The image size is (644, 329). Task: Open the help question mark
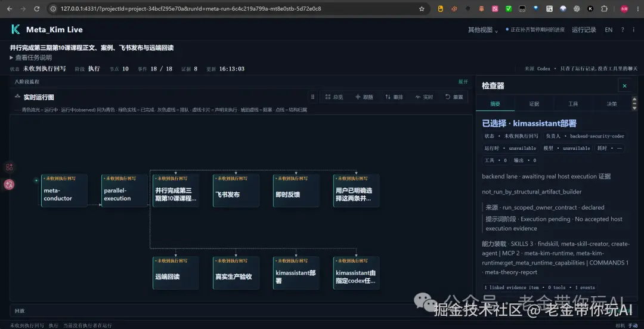point(622,30)
